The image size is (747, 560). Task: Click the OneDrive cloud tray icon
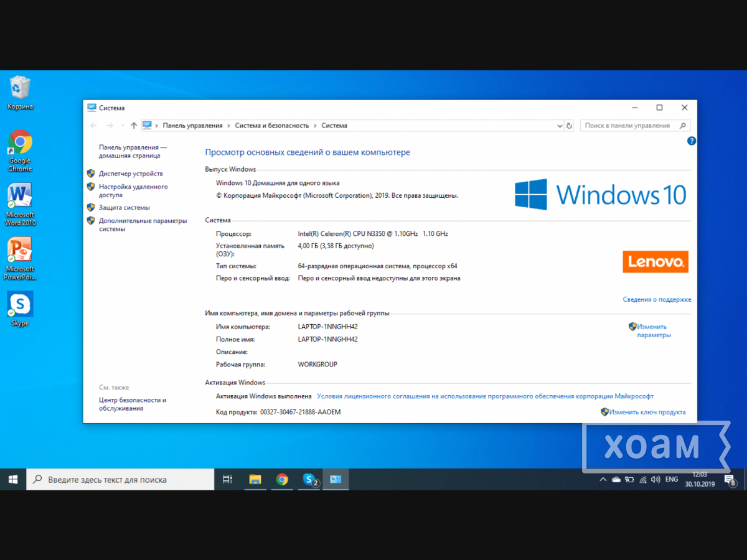(616, 480)
